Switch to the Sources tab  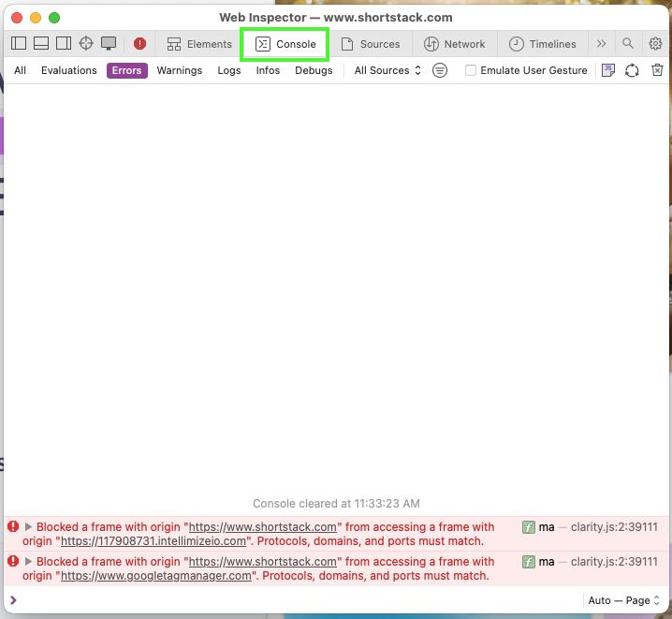[x=371, y=44]
